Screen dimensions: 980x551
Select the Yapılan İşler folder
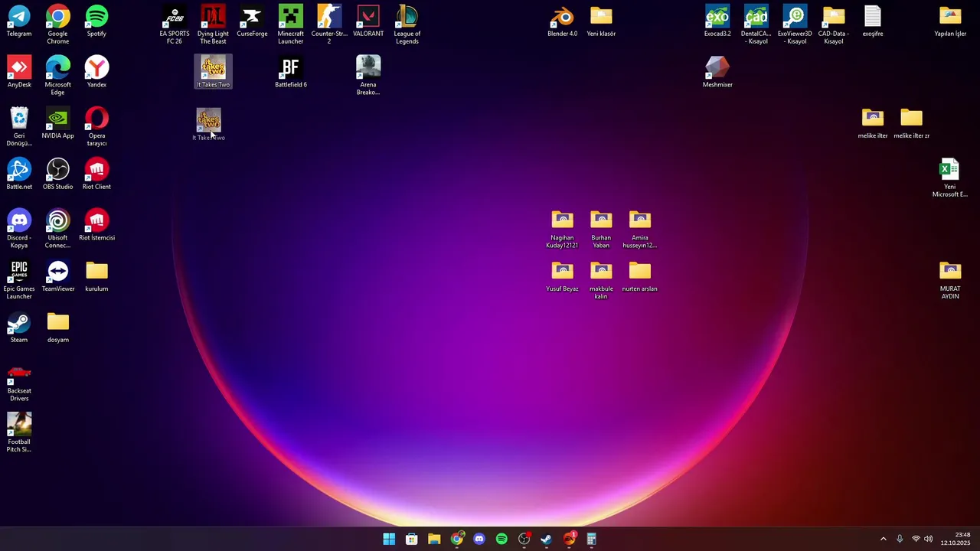[x=950, y=21]
